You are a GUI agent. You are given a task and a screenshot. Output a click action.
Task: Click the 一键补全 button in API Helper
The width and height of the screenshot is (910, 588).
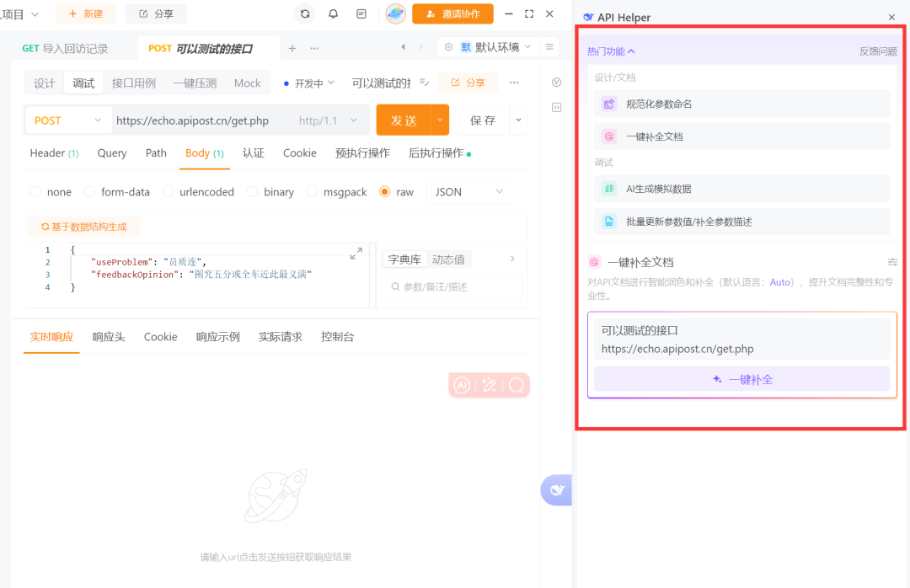pyautogui.click(x=741, y=379)
